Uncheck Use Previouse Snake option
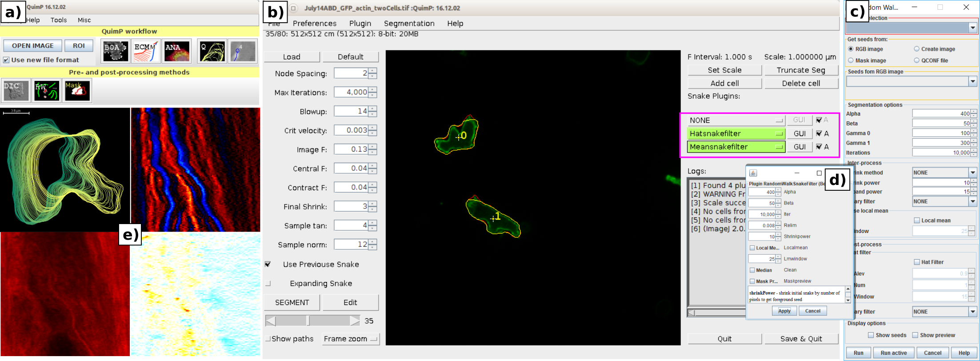Viewport: 980px width, 361px height. pos(268,264)
